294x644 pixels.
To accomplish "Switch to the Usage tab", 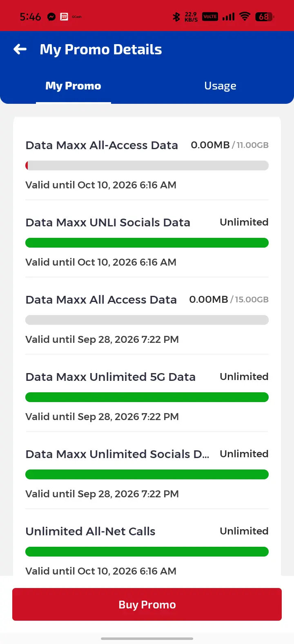I will 220,86.
